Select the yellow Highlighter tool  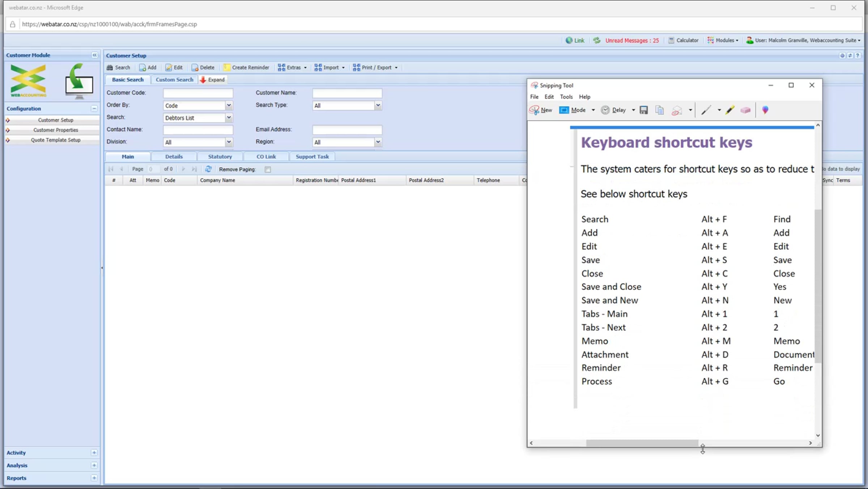point(730,110)
